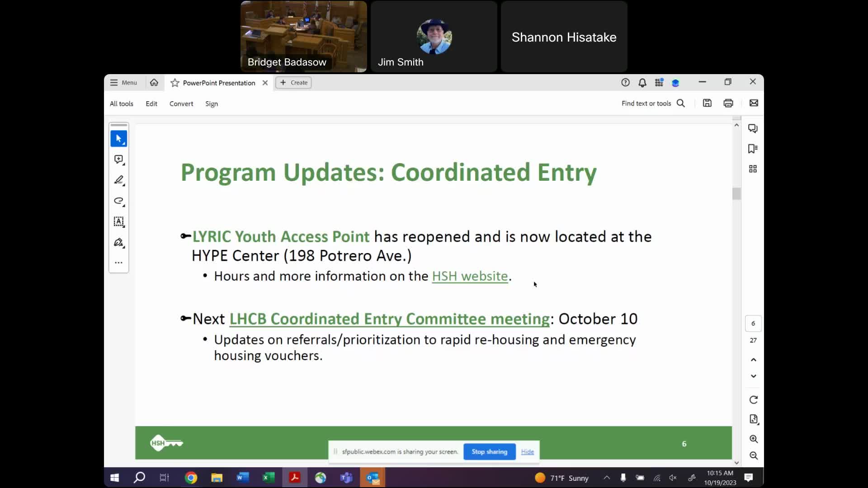
Task: Open the Selection tool options flyout
Action: 123,143
